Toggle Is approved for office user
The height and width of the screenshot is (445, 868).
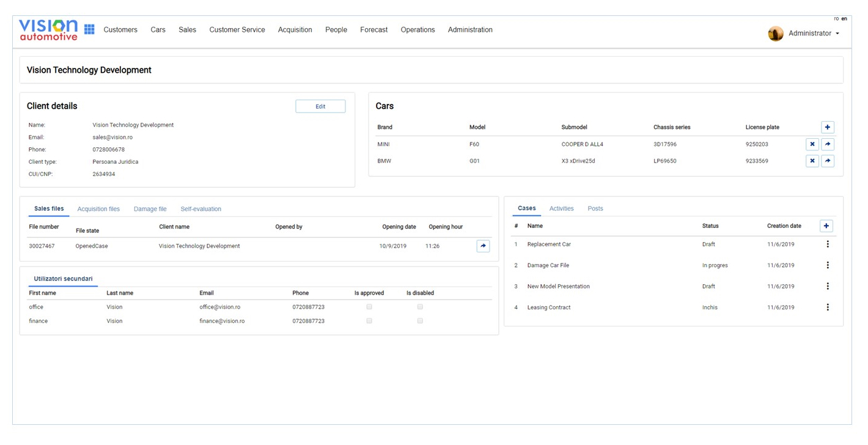tap(369, 307)
